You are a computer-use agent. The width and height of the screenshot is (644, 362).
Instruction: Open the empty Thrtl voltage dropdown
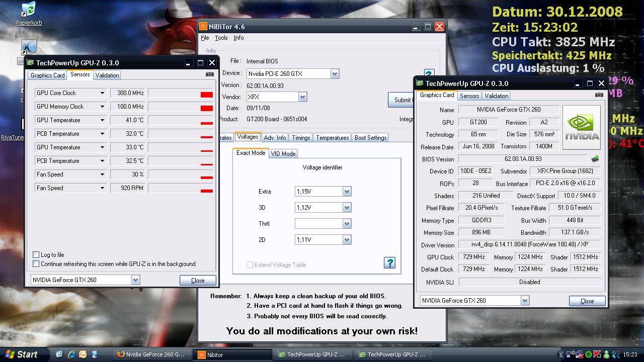(x=347, y=224)
